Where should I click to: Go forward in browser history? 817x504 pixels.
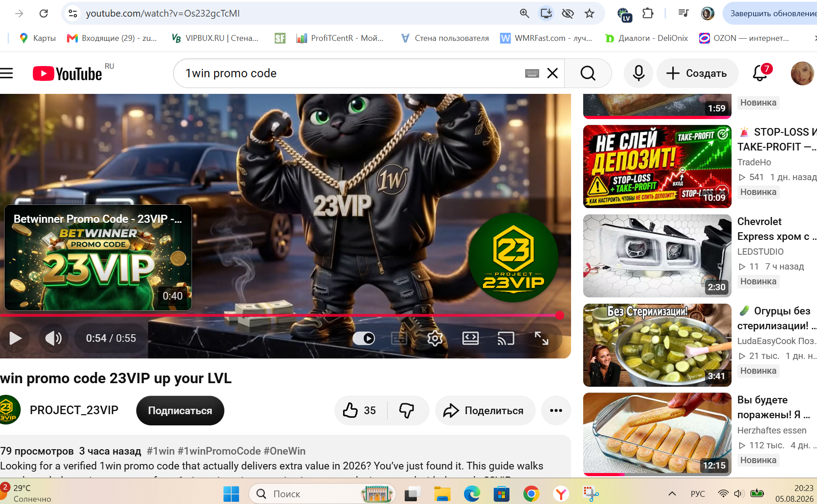click(x=19, y=13)
